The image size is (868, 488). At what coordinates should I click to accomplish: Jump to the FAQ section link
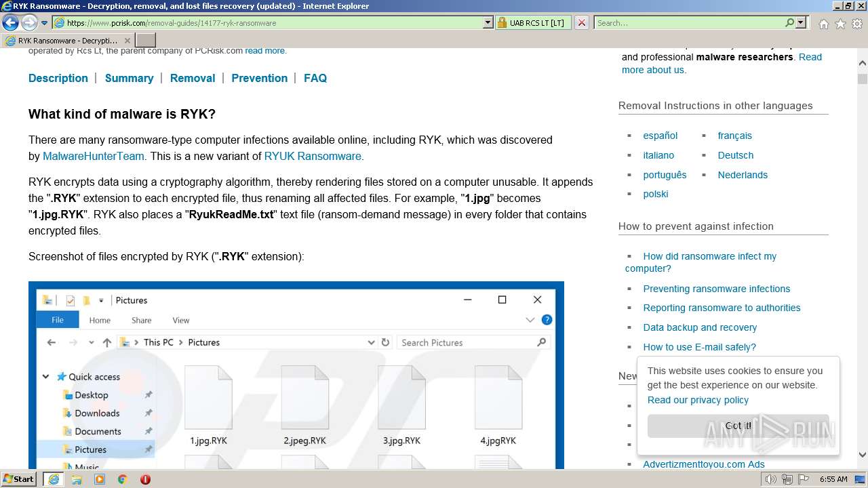315,78
